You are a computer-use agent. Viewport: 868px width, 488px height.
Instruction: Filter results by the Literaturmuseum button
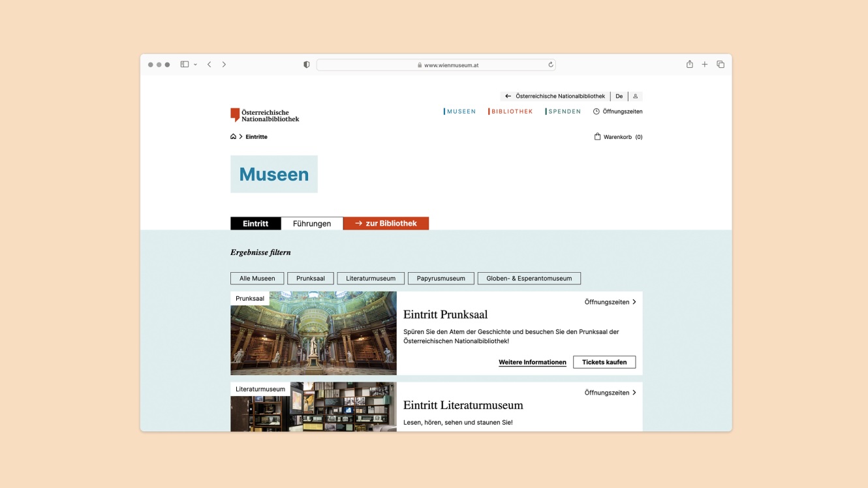pos(371,279)
